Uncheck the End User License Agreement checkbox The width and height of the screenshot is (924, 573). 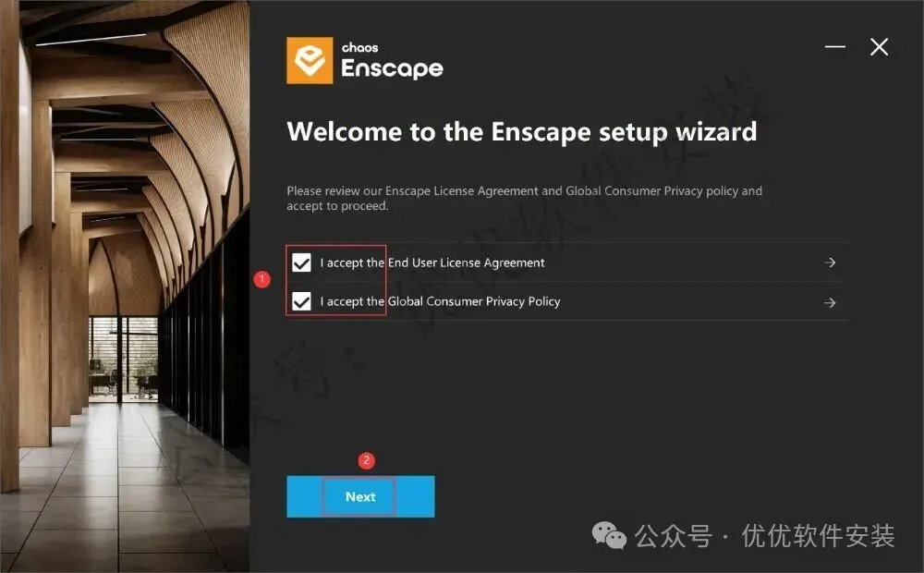pyautogui.click(x=302, y=262)
